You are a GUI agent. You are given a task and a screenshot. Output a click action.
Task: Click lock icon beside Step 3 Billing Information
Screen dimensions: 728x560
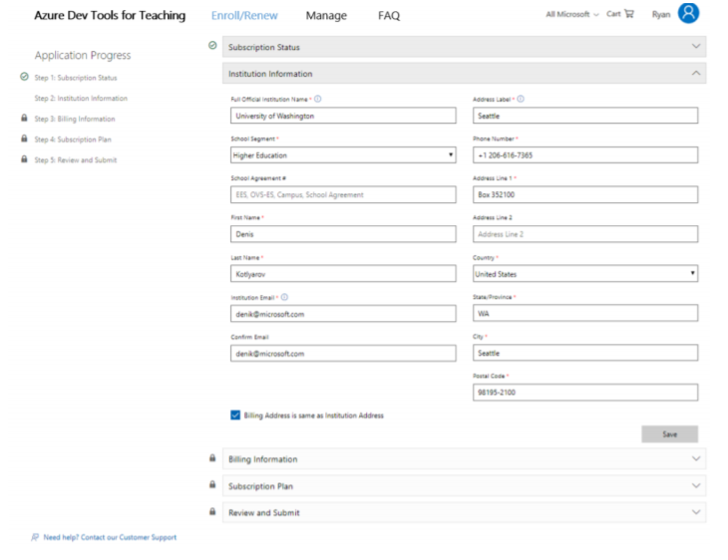(x=24, y=118)
